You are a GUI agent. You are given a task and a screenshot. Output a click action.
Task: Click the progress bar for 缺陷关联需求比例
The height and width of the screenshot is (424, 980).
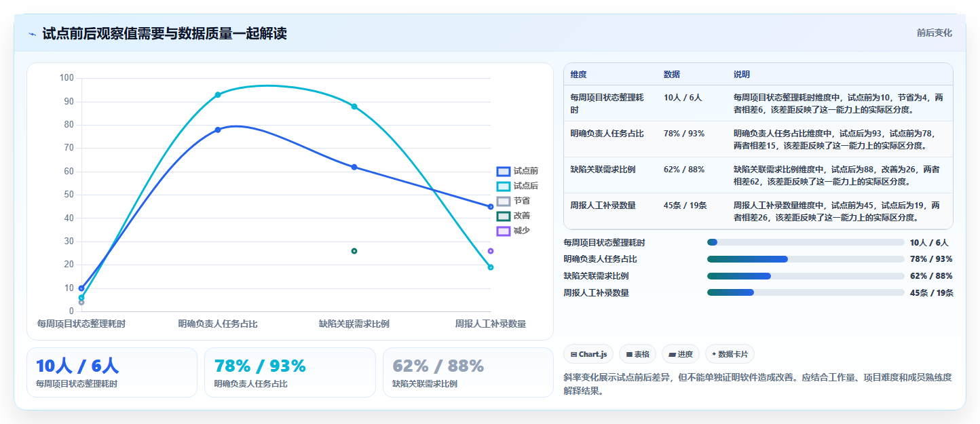806,276
